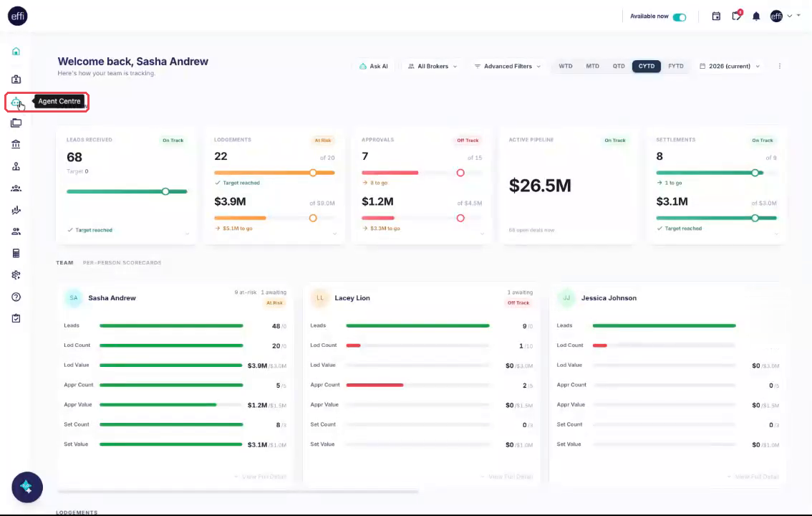Click the Ask AI button
Viewport: 812px width, 516px height.
tap(373, 67)
